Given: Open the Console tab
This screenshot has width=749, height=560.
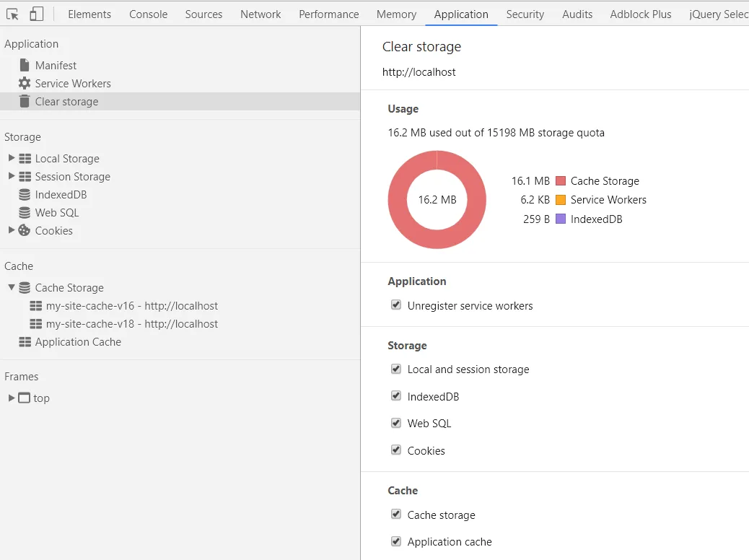Looking at the screenshot, I should click(148, 14).
